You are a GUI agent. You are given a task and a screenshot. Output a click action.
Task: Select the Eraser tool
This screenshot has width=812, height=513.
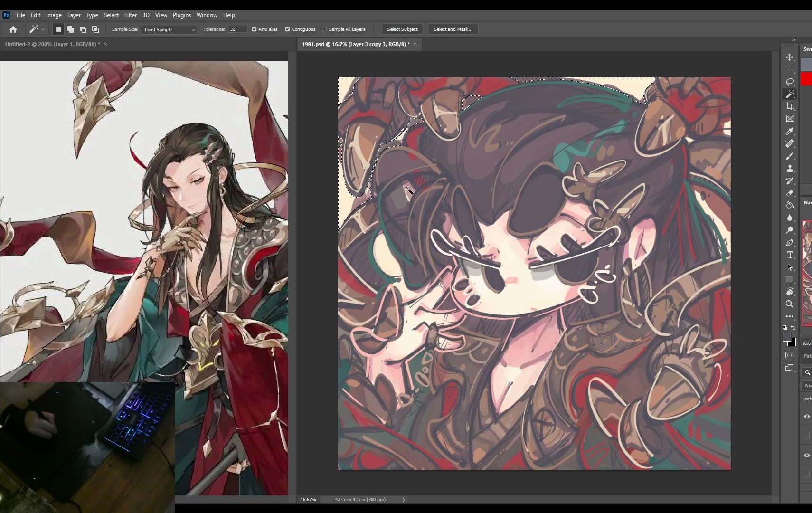(790, 193)
